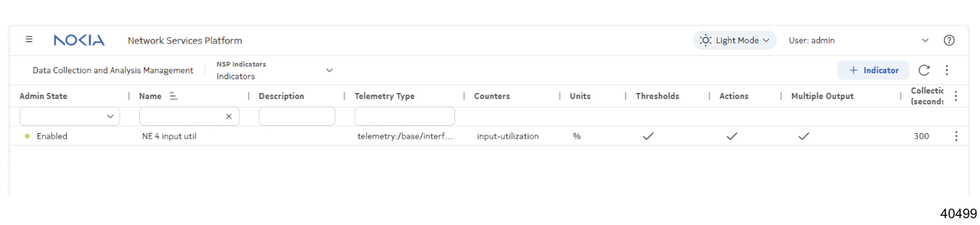Open the help question mark icon
Viewport: 980px width, 225px height.
(949, 40)
